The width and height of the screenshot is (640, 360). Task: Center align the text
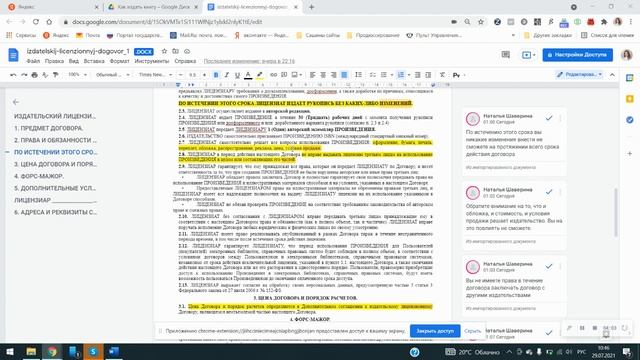323,75
